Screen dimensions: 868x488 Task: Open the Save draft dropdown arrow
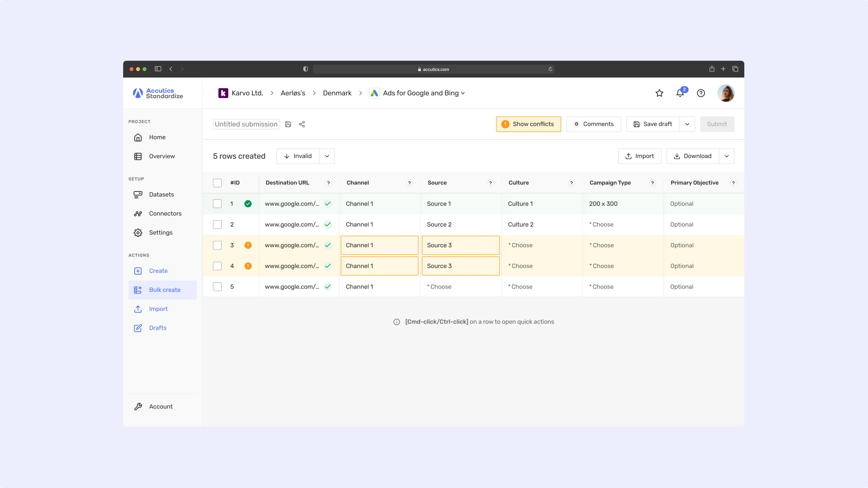click(687, 124)
